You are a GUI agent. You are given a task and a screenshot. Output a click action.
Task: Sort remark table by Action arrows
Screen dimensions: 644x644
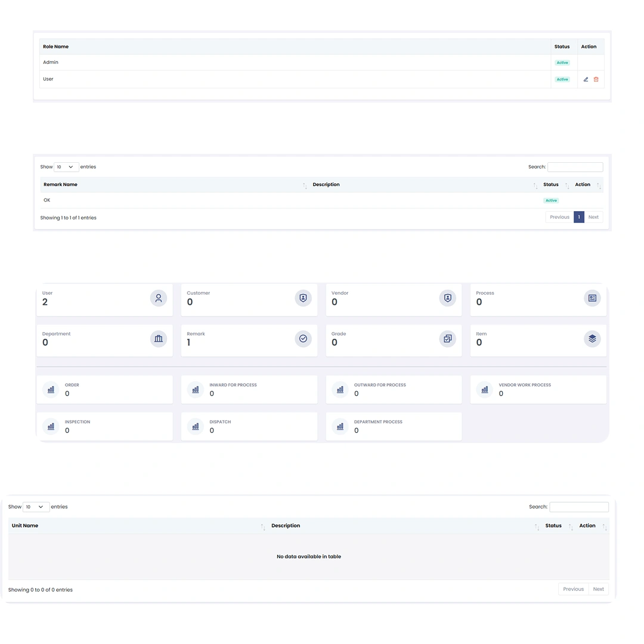(x=599, y=185)
